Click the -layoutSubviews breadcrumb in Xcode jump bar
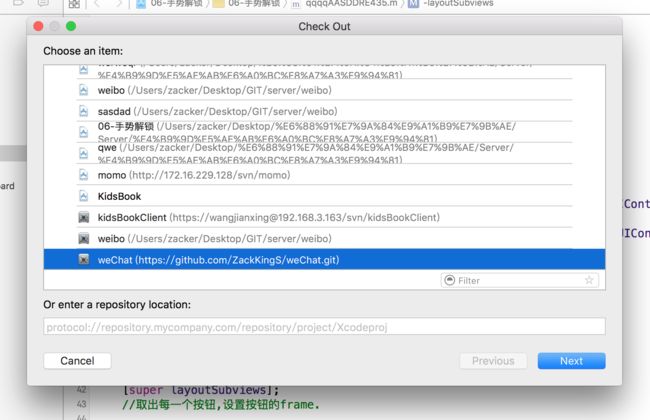 point(451,3)
